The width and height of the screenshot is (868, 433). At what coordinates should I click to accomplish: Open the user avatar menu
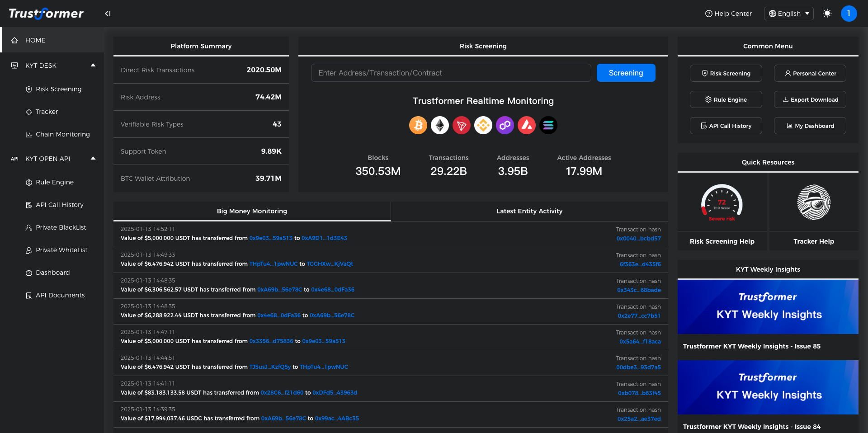click(849, 14)
